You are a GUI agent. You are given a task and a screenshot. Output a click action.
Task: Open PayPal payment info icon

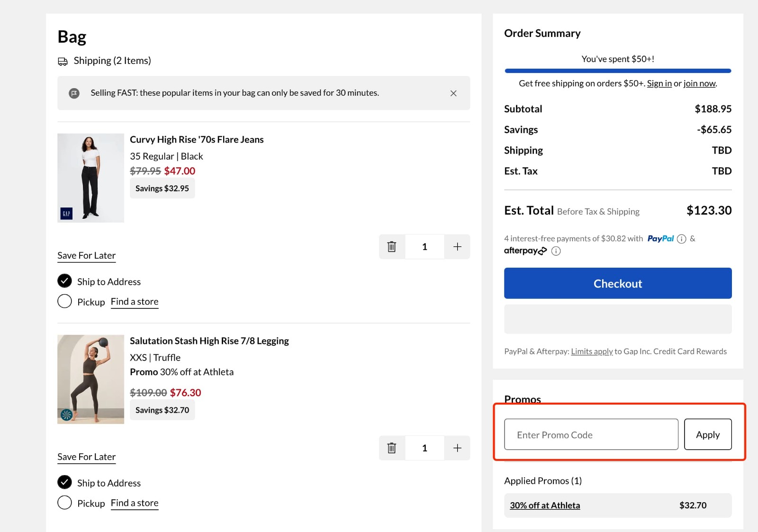(681, 239)
